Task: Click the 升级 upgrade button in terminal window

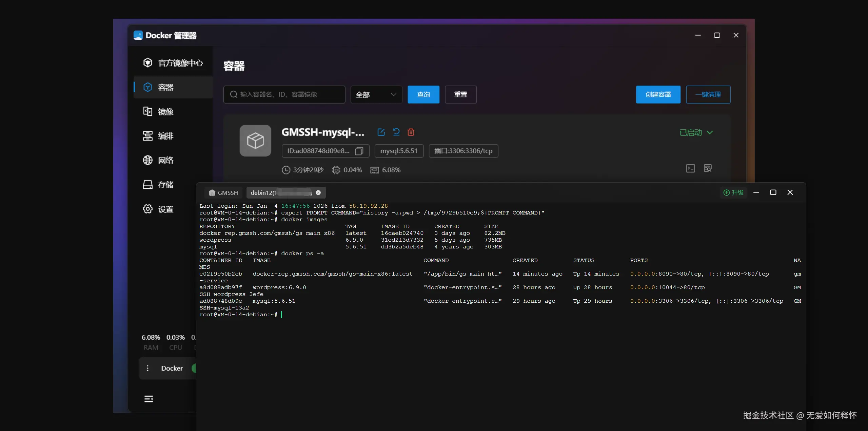Action: click(733, 192)
